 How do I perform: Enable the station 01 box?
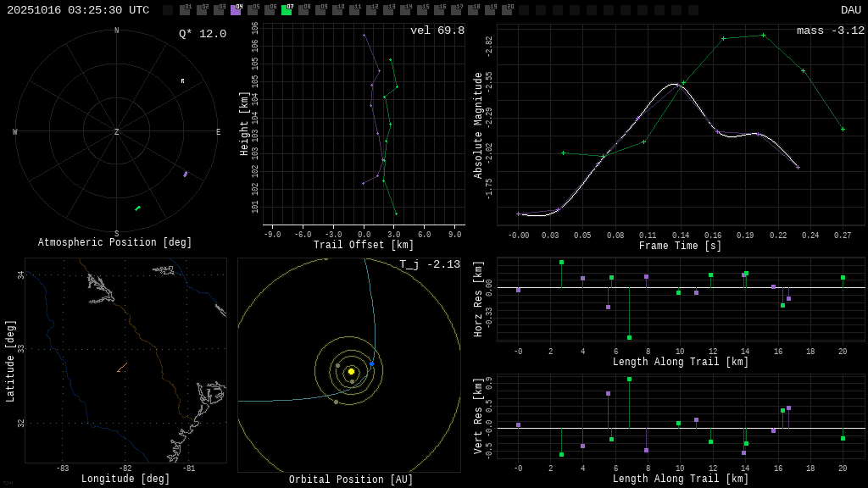click(185, 10)
